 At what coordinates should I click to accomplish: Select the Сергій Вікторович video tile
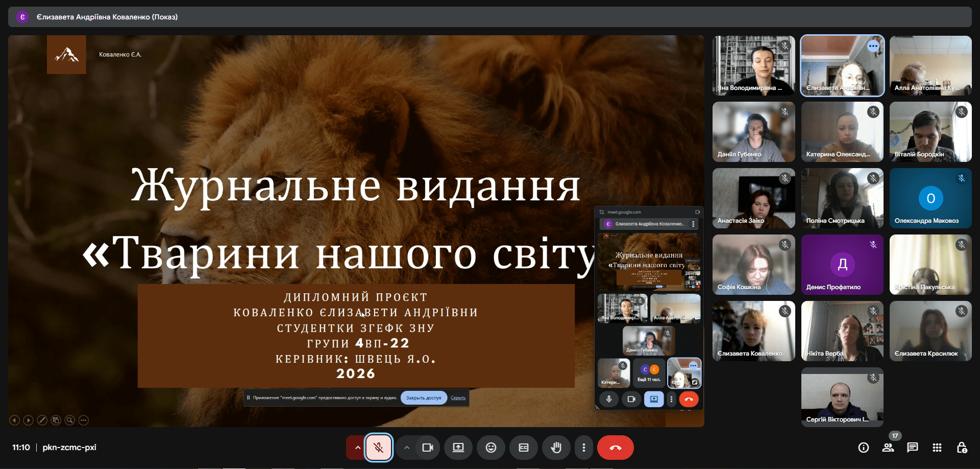(x=842, y=396)
